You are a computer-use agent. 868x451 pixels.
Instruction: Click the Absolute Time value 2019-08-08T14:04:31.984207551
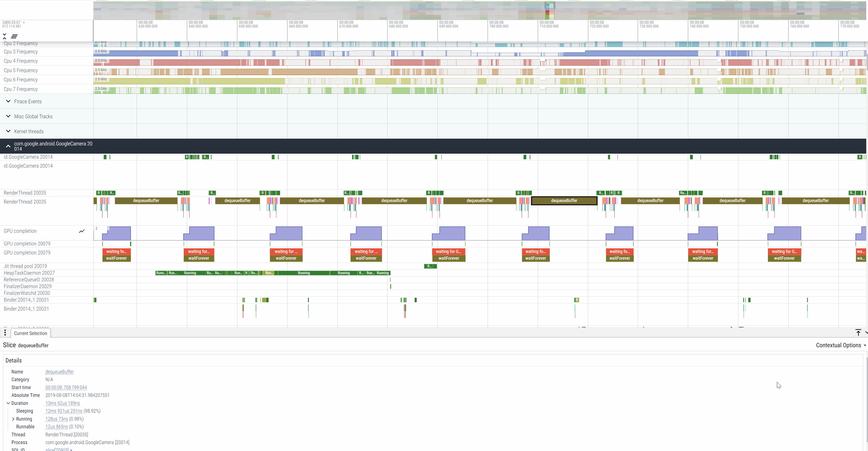pyautogui.click(x=77, y=395)
